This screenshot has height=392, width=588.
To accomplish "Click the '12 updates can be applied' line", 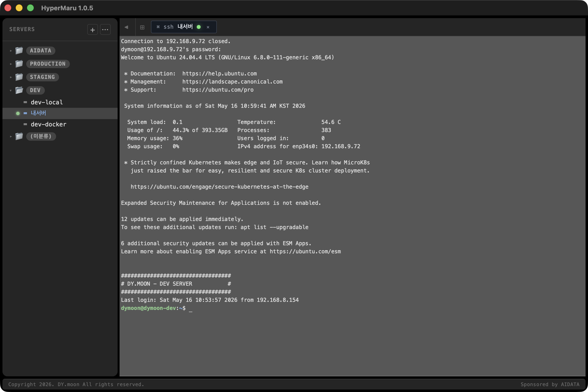I will click(182, 219).
